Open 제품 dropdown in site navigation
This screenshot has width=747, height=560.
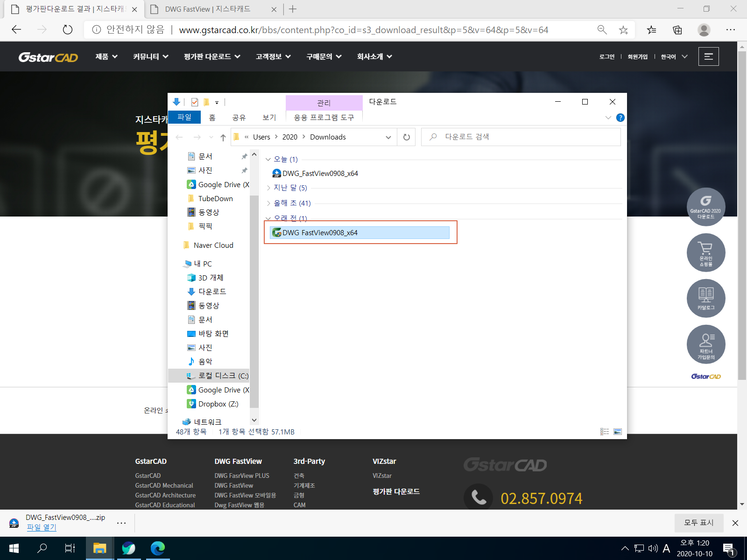coord(106,56)
